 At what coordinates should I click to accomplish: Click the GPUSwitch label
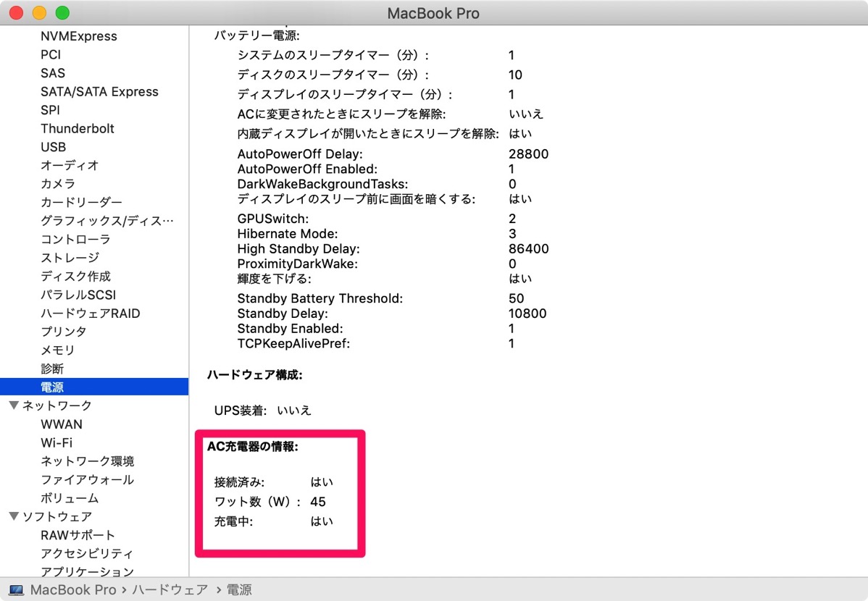(273, 219)
